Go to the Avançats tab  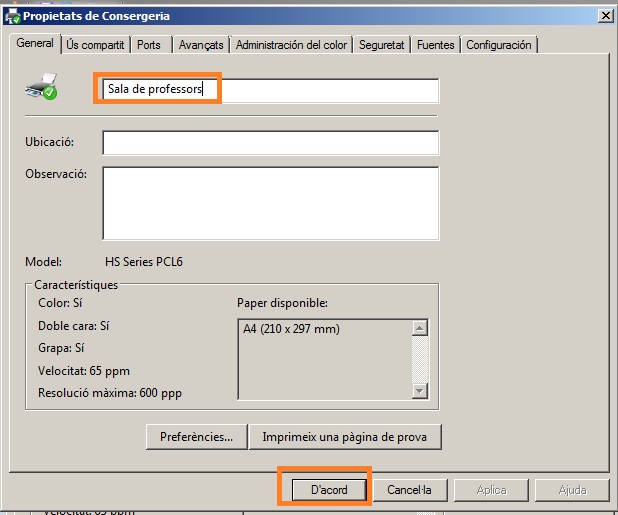(201, 45)
